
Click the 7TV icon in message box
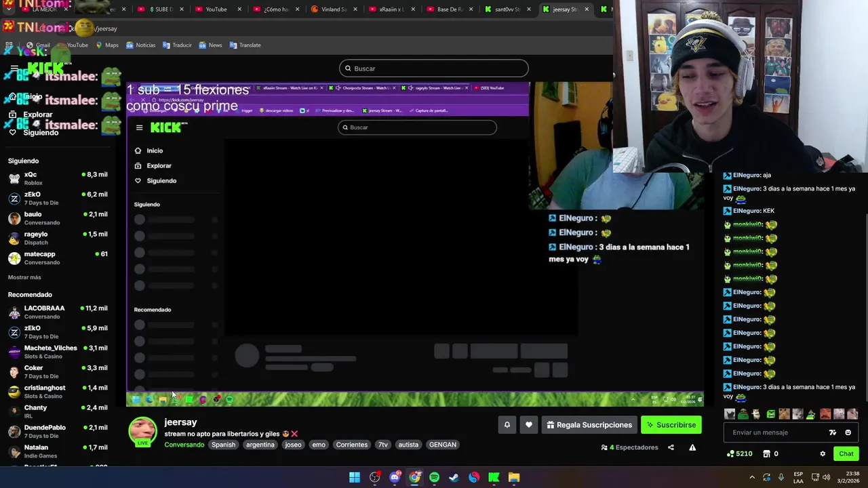(833, 432)
